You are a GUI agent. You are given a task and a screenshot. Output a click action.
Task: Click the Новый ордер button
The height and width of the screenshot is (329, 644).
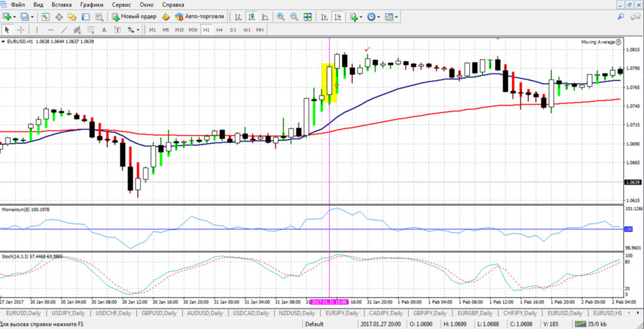click(134, 17)
